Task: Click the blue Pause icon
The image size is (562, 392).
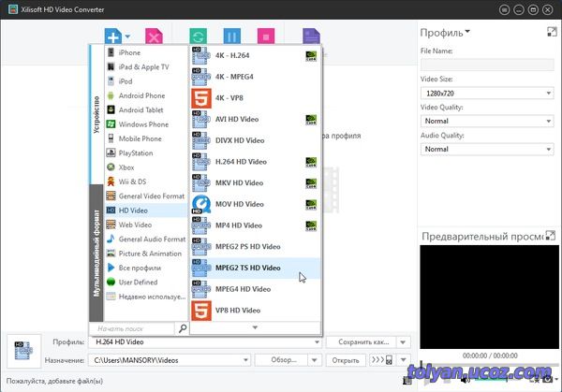Action: click(x=232, y=36)
